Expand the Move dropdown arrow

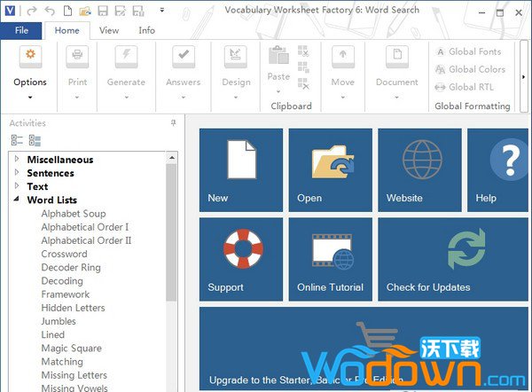(x=342, y=98)
